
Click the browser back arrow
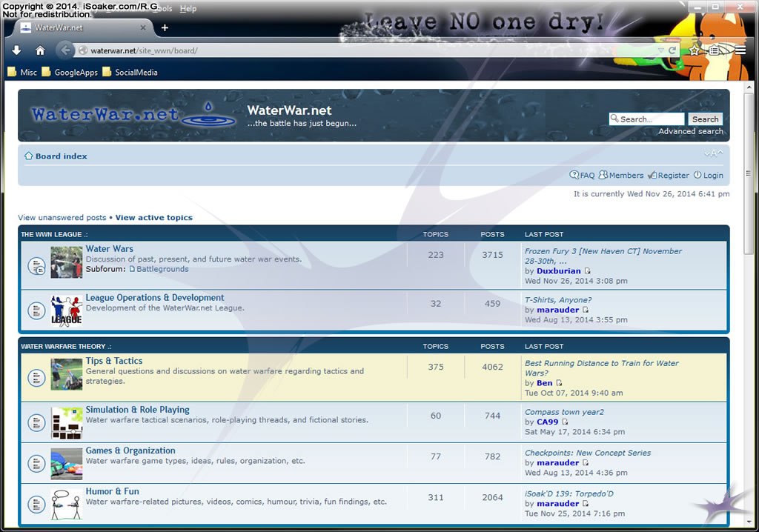64,50
